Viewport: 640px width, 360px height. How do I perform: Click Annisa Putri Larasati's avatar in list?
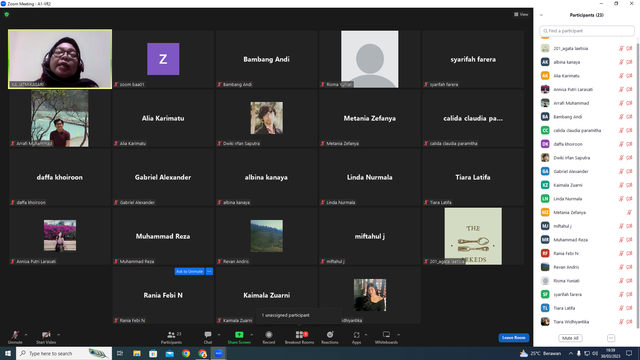[x=545, y=89]
